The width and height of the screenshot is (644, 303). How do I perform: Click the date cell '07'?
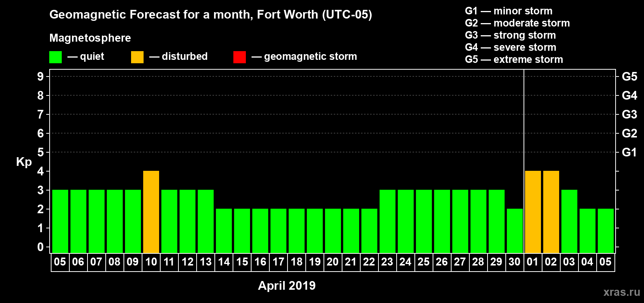pyautogui.click(x=97, y=262)
